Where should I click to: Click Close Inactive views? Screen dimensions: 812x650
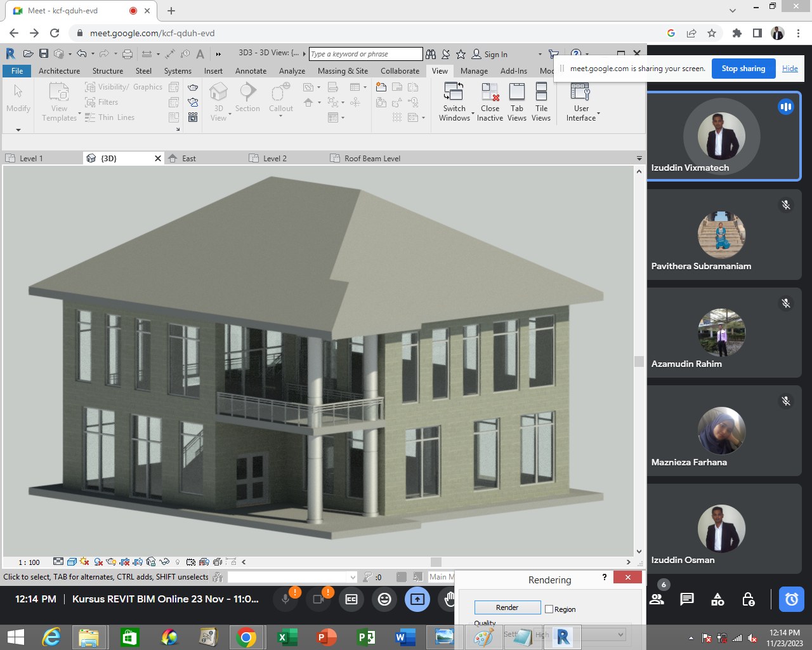point(490,102)
